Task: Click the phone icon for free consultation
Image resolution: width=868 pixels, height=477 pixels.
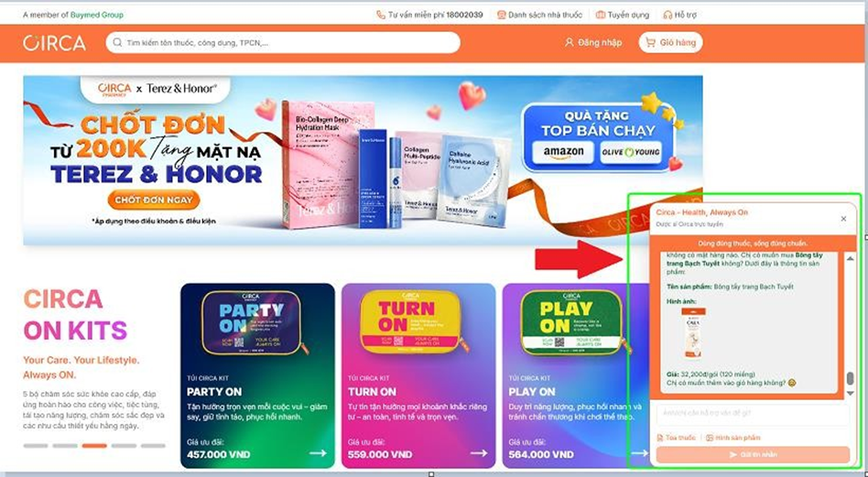Action: (x=381, y=15)
